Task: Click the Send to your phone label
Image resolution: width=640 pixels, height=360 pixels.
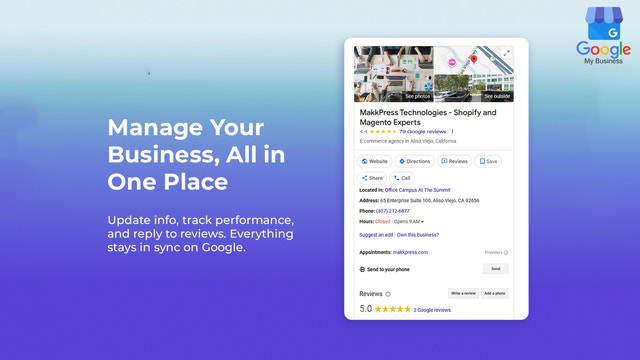Action: coord(388,269)
